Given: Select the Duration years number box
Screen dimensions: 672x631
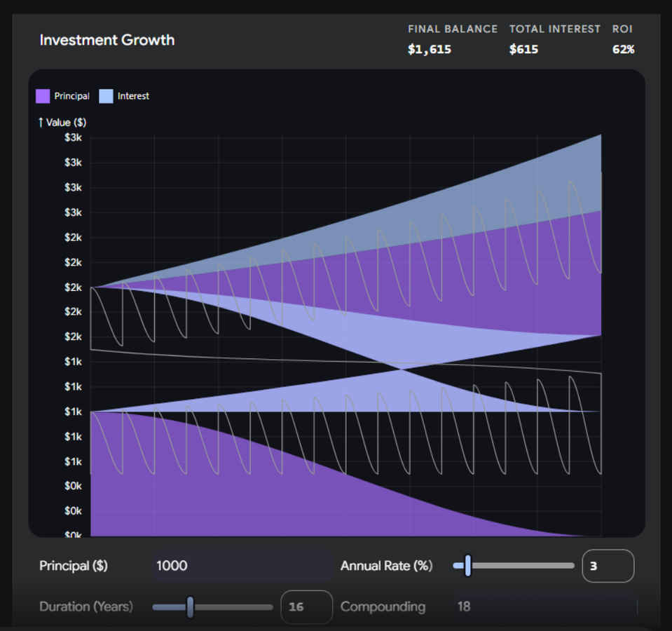Looking at the screenshot, I should [306, 607].
